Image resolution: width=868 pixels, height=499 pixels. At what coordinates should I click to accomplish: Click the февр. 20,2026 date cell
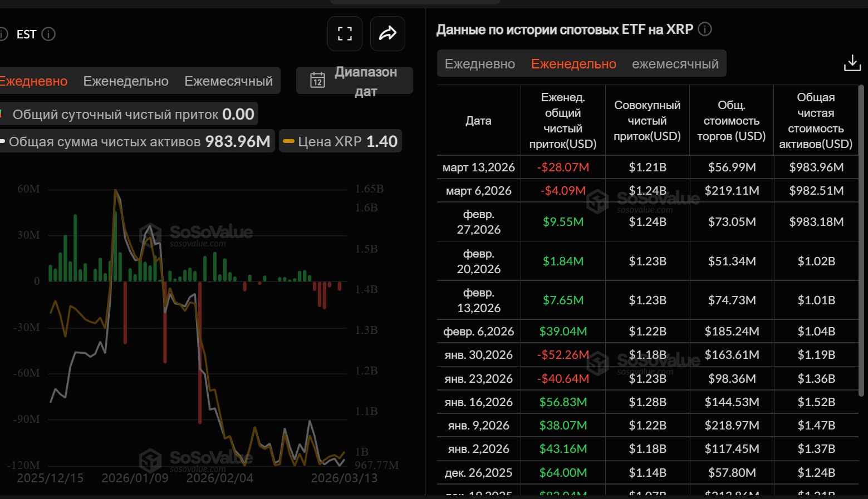click(x=479, y=261)
